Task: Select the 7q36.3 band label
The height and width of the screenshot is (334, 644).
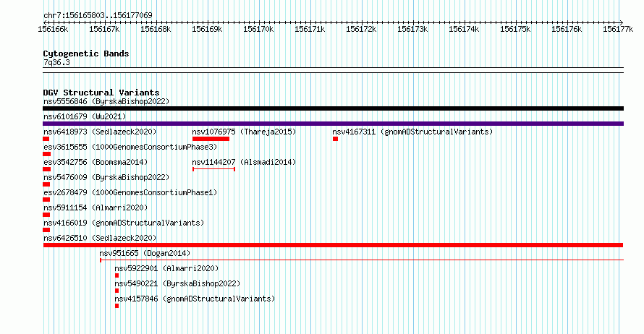Action: pyautogui.click(x=56, y=63)
